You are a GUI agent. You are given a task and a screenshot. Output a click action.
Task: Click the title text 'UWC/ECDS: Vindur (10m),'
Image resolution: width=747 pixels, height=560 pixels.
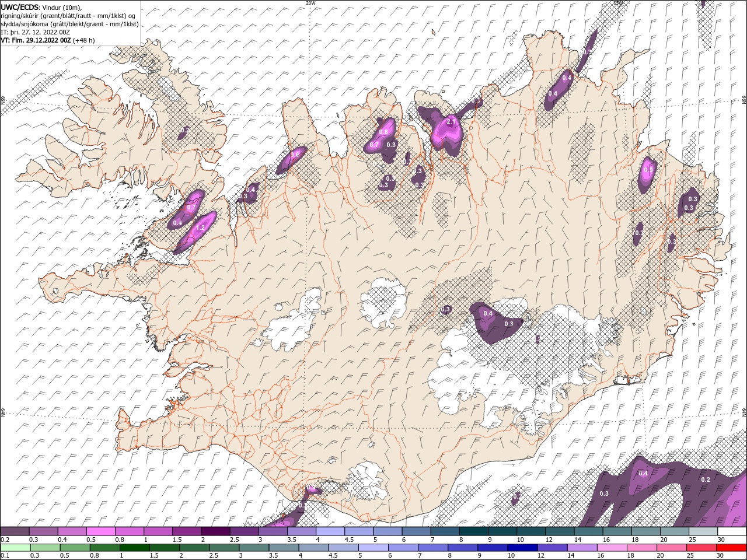tap(41, 7)
